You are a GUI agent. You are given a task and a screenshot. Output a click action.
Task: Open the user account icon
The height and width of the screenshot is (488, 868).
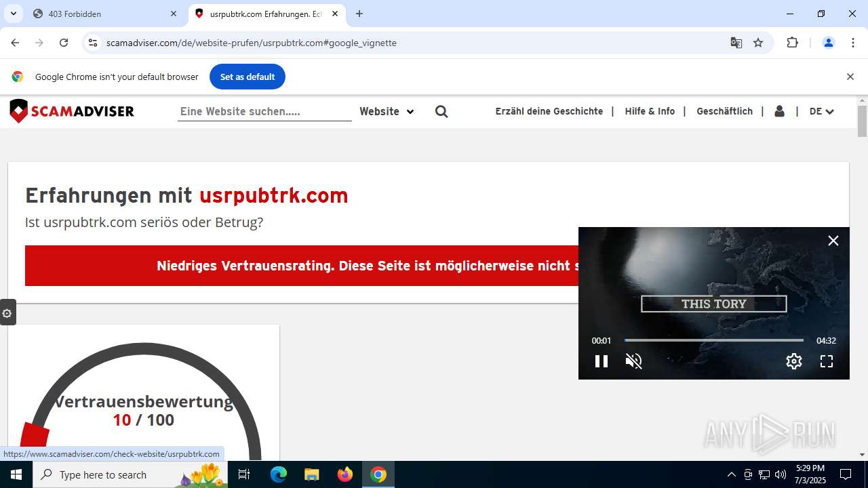coord(779,111)
